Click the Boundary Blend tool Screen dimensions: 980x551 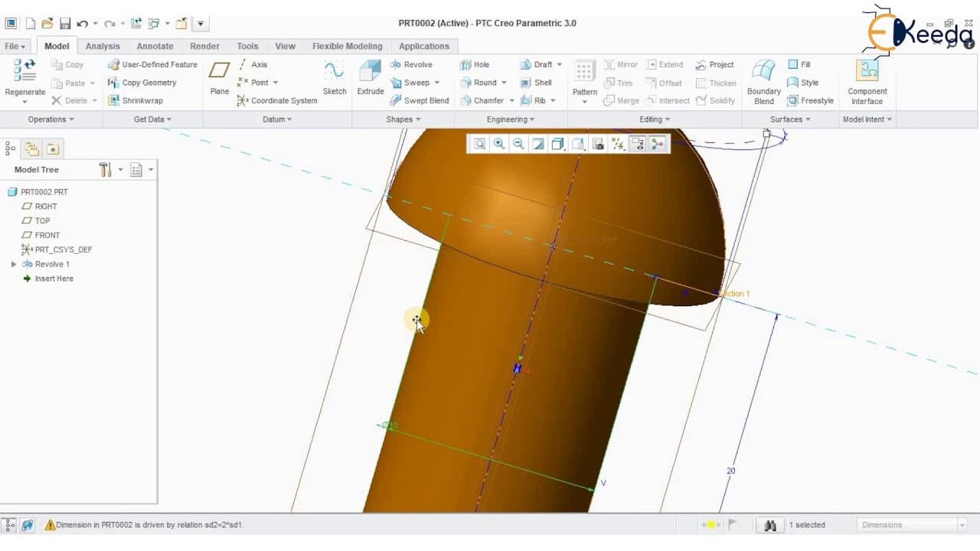(763, 82)
